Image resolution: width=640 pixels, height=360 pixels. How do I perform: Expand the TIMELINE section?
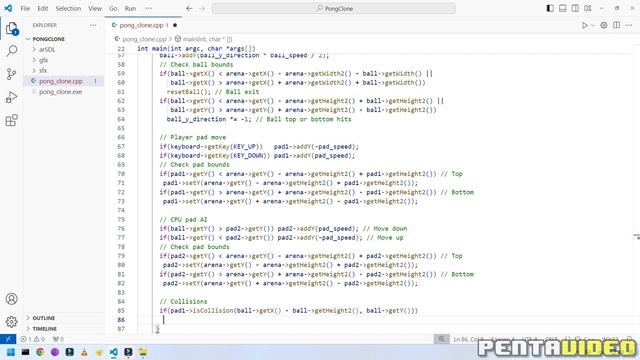click(44, 329)
